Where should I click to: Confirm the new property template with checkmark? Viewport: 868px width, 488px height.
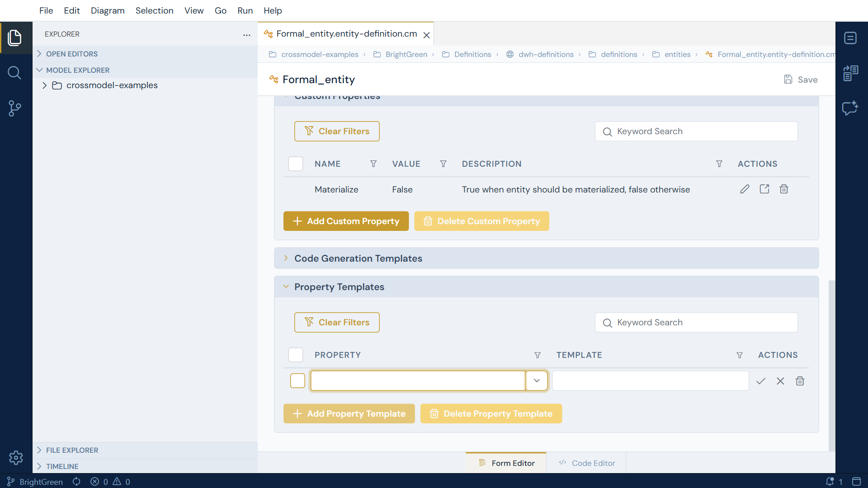click(x=761, y=381)
